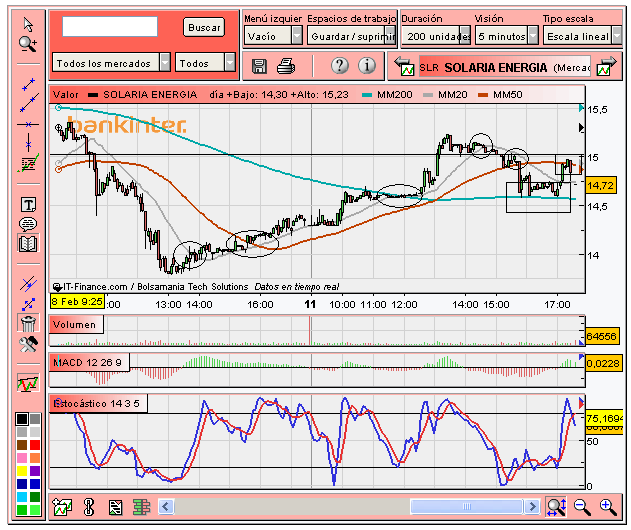Open the book guide icon
The width and height of the screenshot is (631, 530).
point(28,243)
